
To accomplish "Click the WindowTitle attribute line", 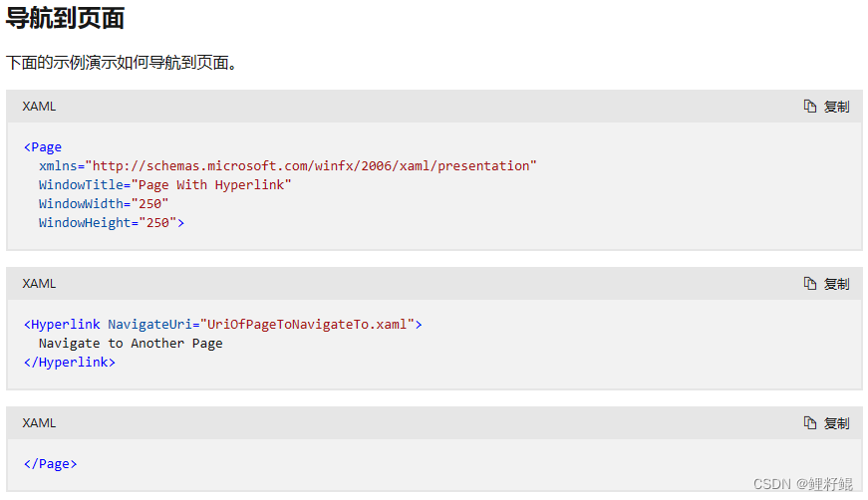I will click(x=165, y=184).
